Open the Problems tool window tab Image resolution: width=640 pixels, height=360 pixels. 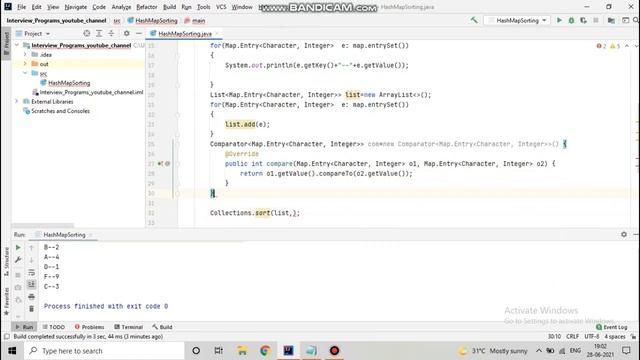click(89, 327)
